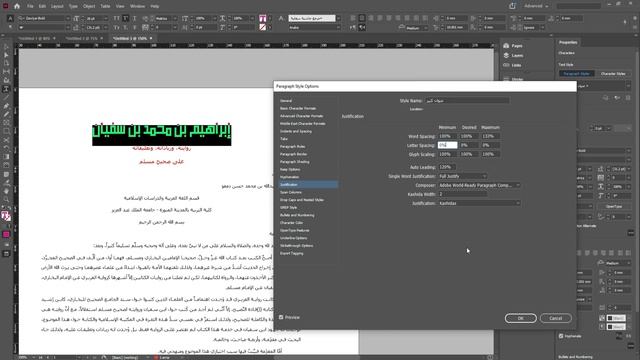The width and height of the screenshot is (640, 360).
Task: Click the Character Formatting Controls icon
Action: click(x=10, y=18)
